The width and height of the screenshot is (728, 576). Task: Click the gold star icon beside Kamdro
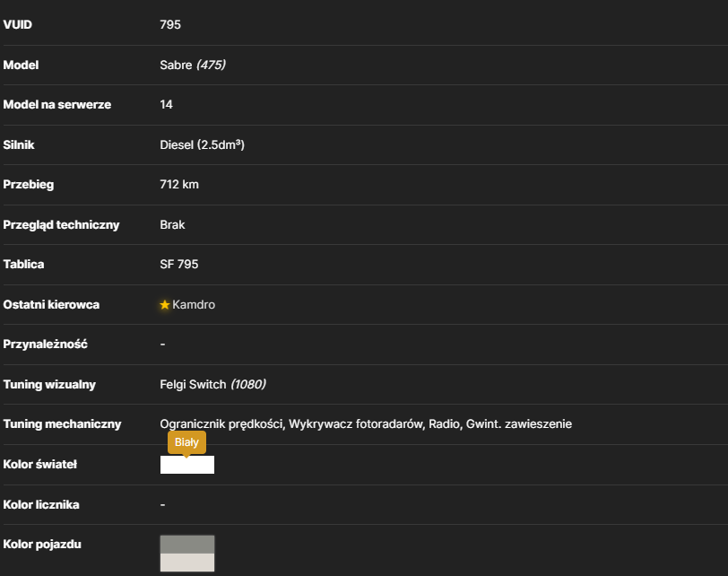pyautogui.click(x=164, y=305)
